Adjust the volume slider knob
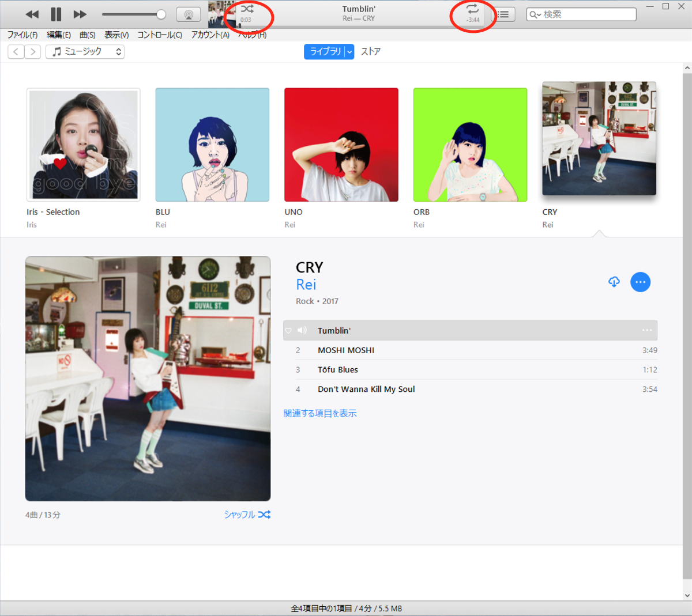 click(161, 14)
